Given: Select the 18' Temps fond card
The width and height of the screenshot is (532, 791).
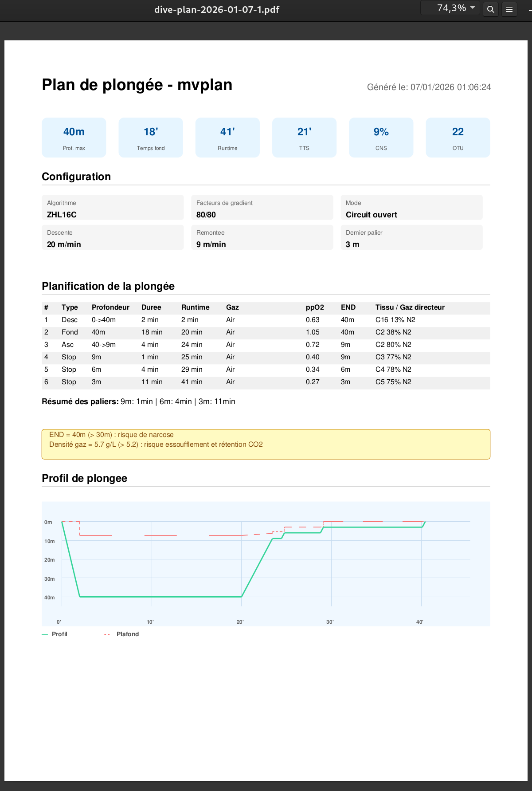Looking at the screenshot, I should point(151,138).
